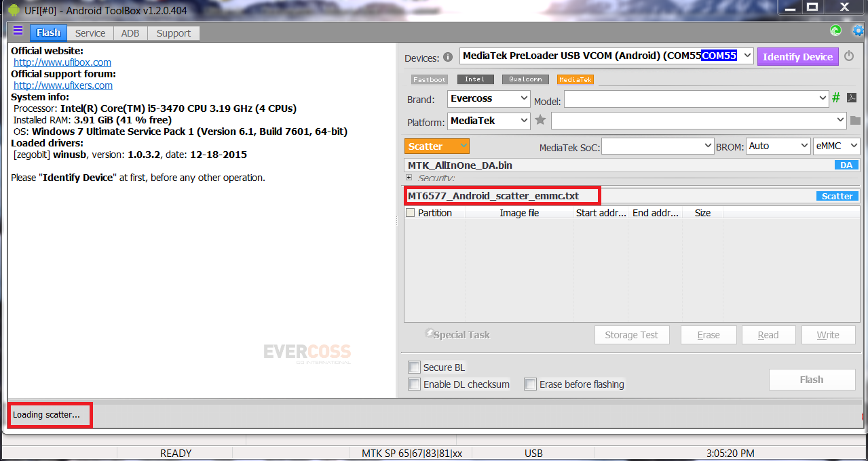868x461 pixels.
Task: Click the blue DA badge
Action: coord(846,165)
